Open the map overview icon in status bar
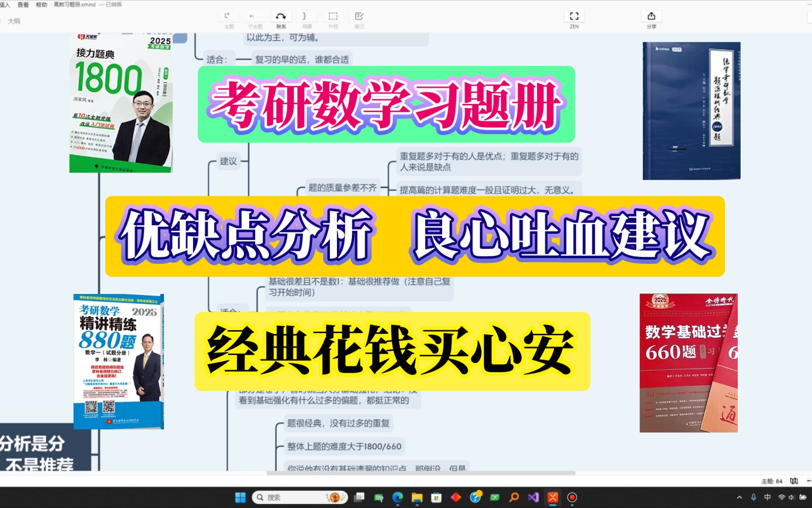Viewport: 812px width, 508px height. pyautogui.click(x=794, y=481)
